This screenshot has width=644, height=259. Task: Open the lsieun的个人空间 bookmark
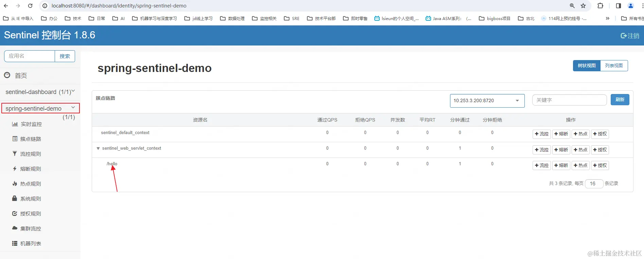tap(396, 18)
